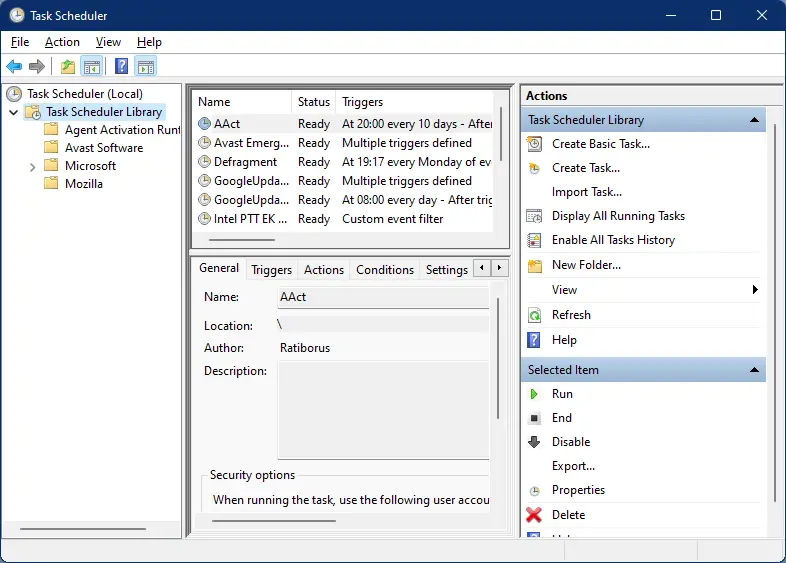Click the clock icon beside Avast Emerg... task
Screen dimensions: 786x563
205,142
